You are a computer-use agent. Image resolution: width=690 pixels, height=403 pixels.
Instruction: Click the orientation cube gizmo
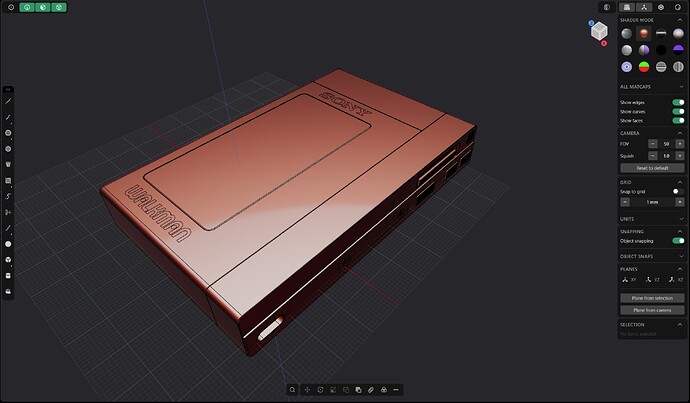pos(599,31)
